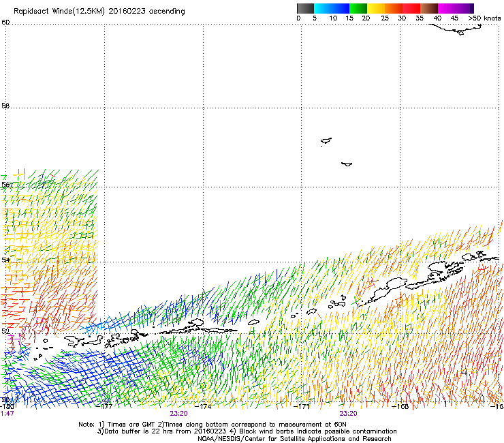Click the '58' latitude axis label
Screen dimensions: 504x443
(5, 106)
